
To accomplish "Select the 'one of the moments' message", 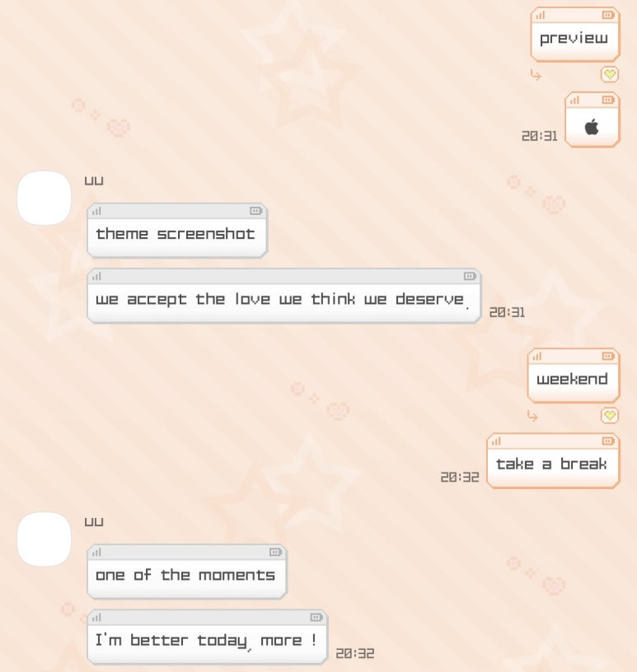I will pyautogui.click(x=186, y=572).
